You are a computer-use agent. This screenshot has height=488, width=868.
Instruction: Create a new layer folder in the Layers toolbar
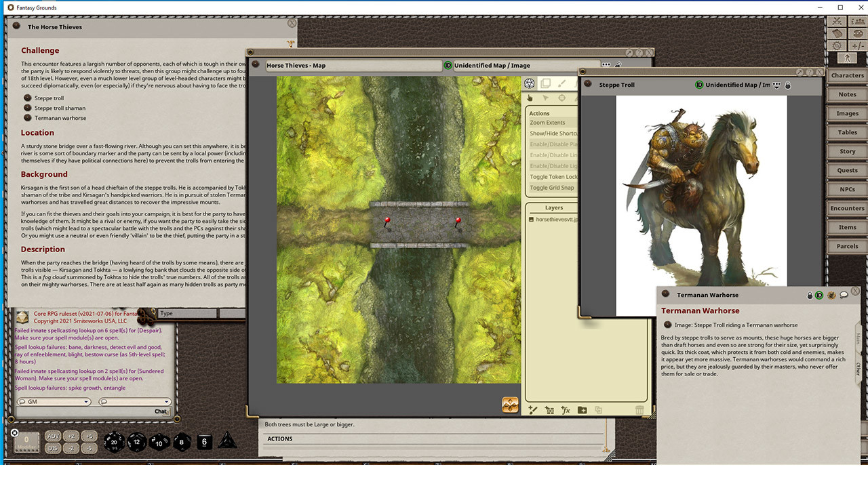582,410
